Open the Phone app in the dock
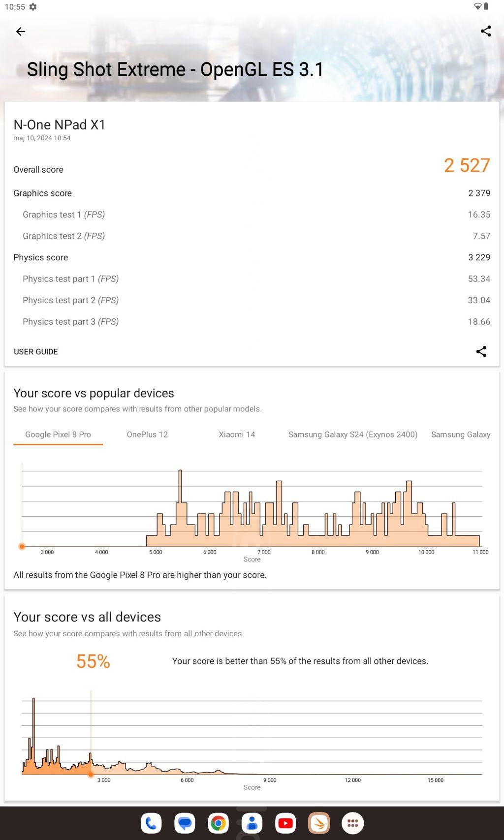 pos(151,823)
